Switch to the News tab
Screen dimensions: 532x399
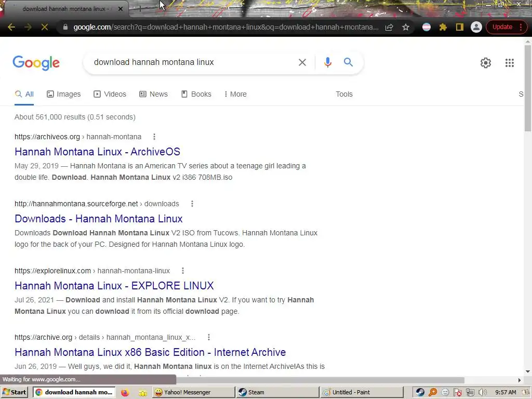pyautogui.click(x=154, y=94)
